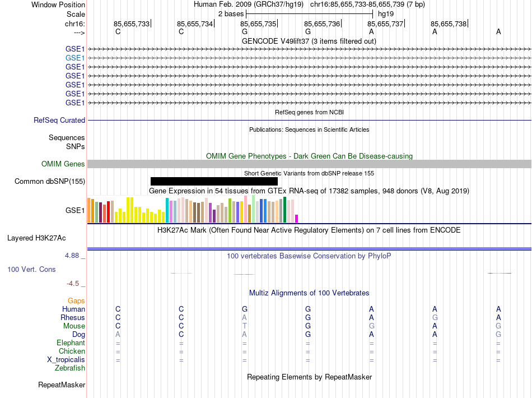Click the Mouse T base in alignment
The width and height of the screenshot is (532, 398).
coord(244,326)
